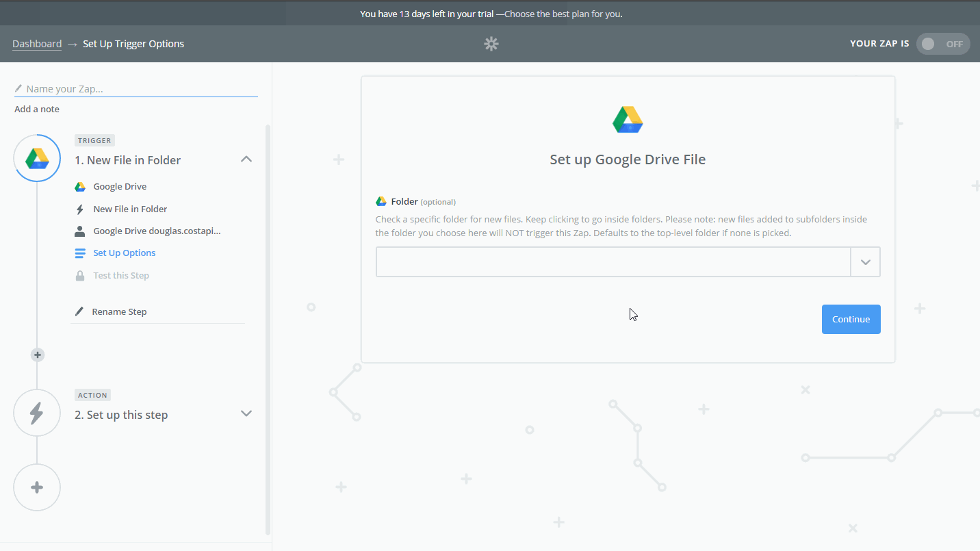980x551 pixels.
Task: Click the Name your Zap field
Action: click(136, 89)
